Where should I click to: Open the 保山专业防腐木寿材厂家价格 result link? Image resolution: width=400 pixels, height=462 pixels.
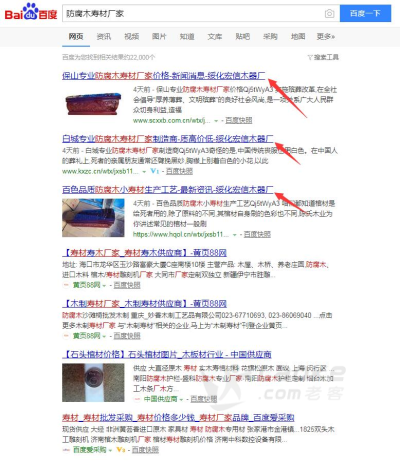(164, 75)
